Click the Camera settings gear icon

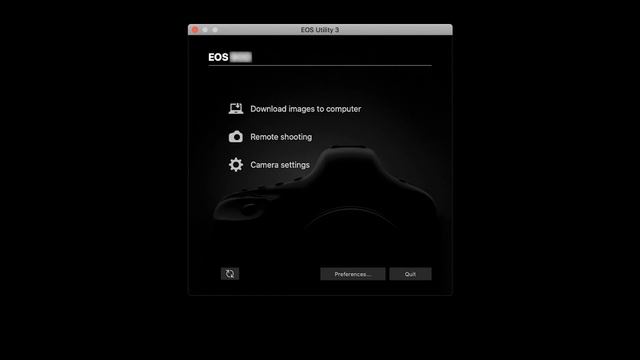[236, 164]
